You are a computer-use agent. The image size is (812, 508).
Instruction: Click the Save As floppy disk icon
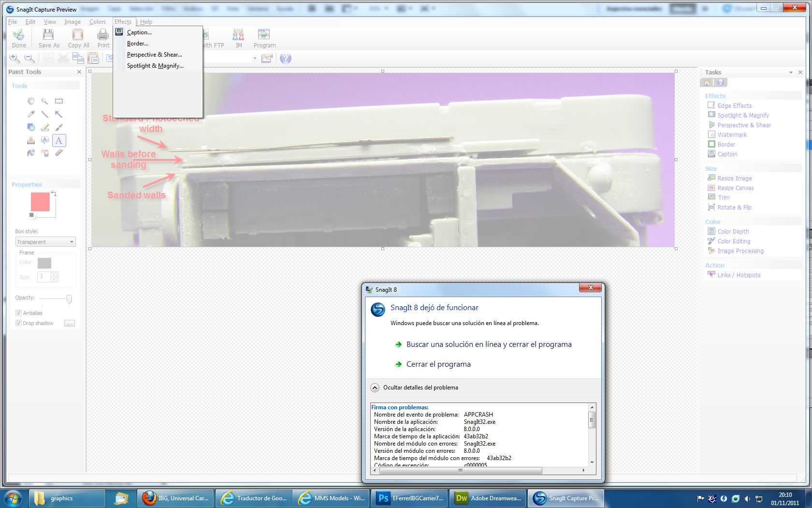(48, 34)
